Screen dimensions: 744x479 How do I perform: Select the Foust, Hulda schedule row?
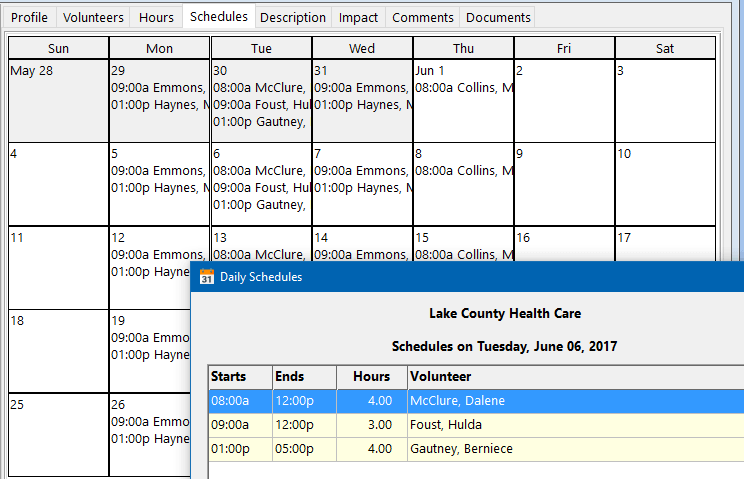coord(476,425)
